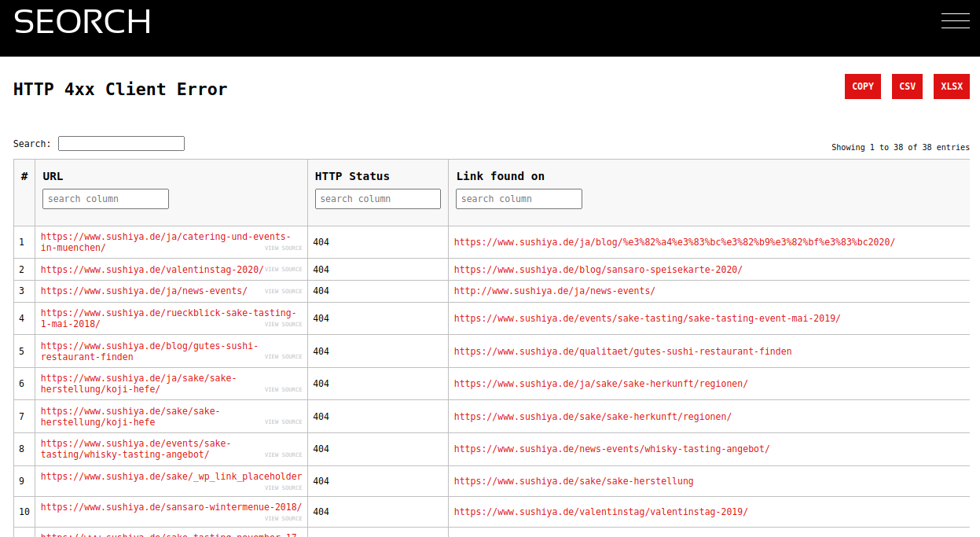980x537 pixels.
Task: Open catering-und-events-in-muenchen URL link
Action: click(x=165, y=242)
